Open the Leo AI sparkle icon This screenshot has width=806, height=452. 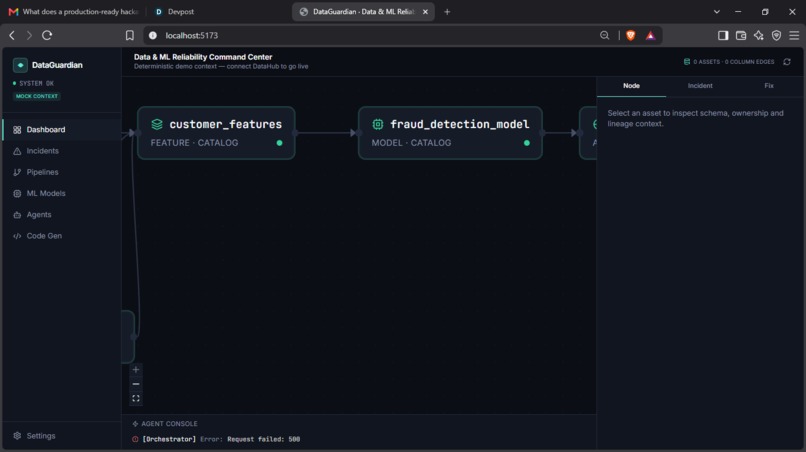759,35
